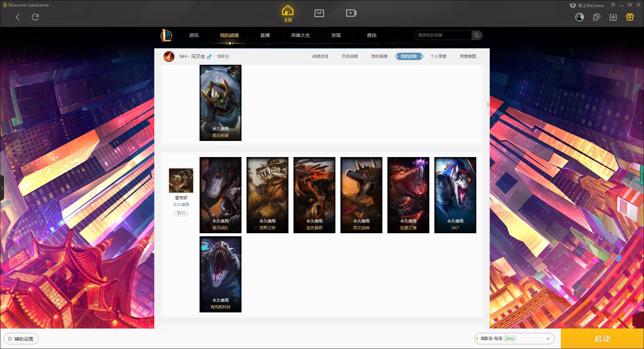644x349 pixels.
Task: Click the 银白枪骑 skin card
Action: 220,103
